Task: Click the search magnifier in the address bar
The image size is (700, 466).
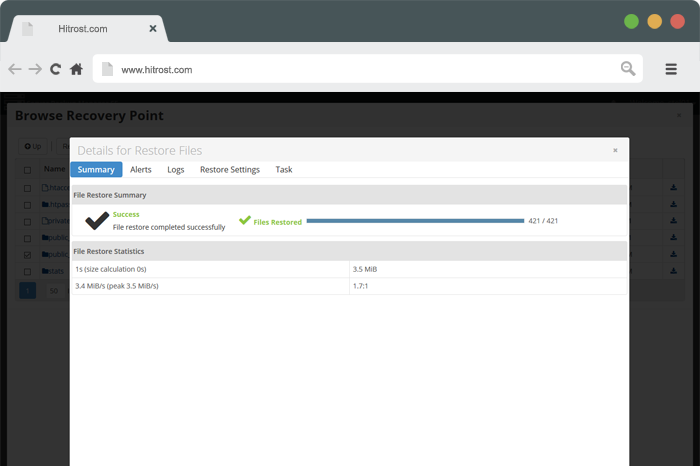Action: pyautogui.click(x=627, y=69)
